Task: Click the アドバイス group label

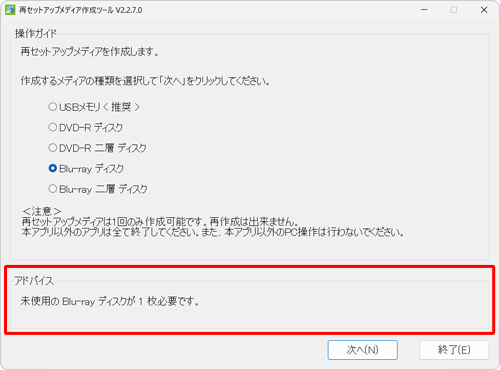Action: point(34,281)
